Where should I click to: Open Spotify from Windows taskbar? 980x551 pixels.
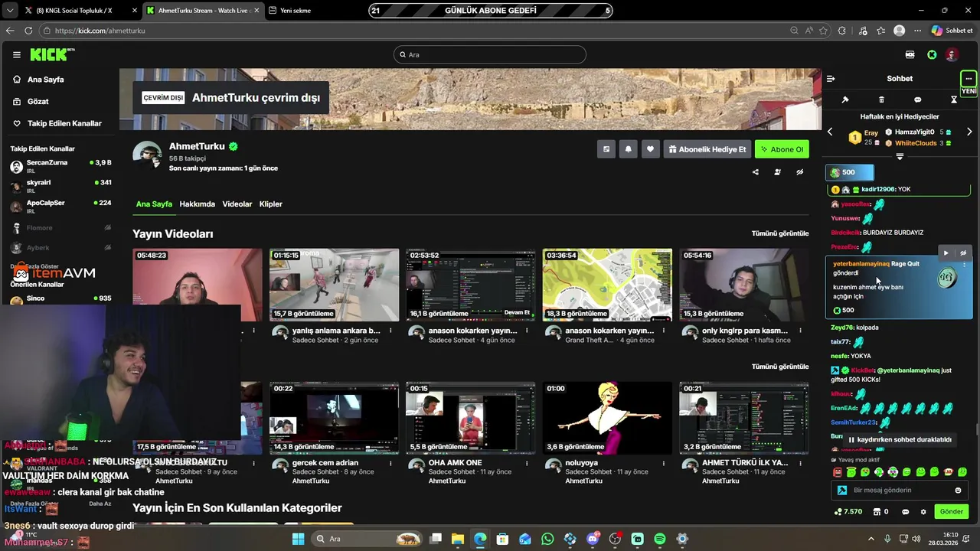click(x=660, y=539)
